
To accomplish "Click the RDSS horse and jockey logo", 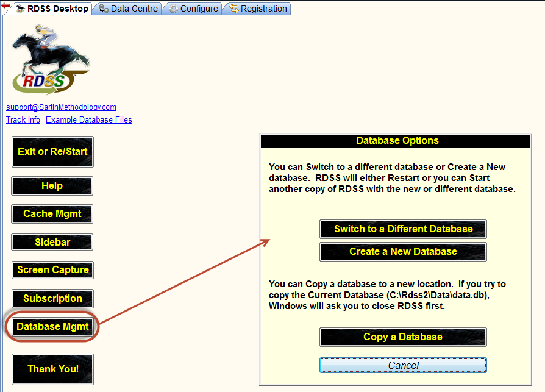I will click(51, 60).
